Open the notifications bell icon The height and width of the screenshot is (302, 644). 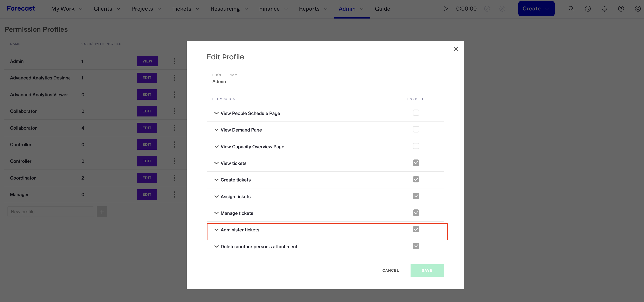[x=605, y=9]
